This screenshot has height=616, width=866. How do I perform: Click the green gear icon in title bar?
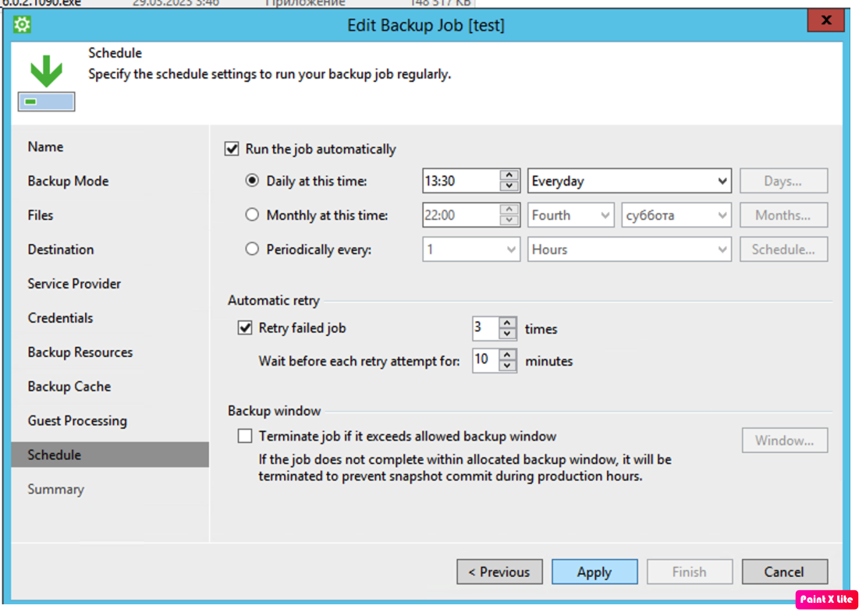pos(22,25)
